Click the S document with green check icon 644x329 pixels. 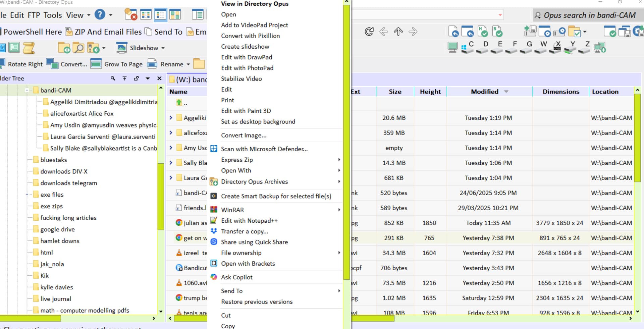click(497, 32)
